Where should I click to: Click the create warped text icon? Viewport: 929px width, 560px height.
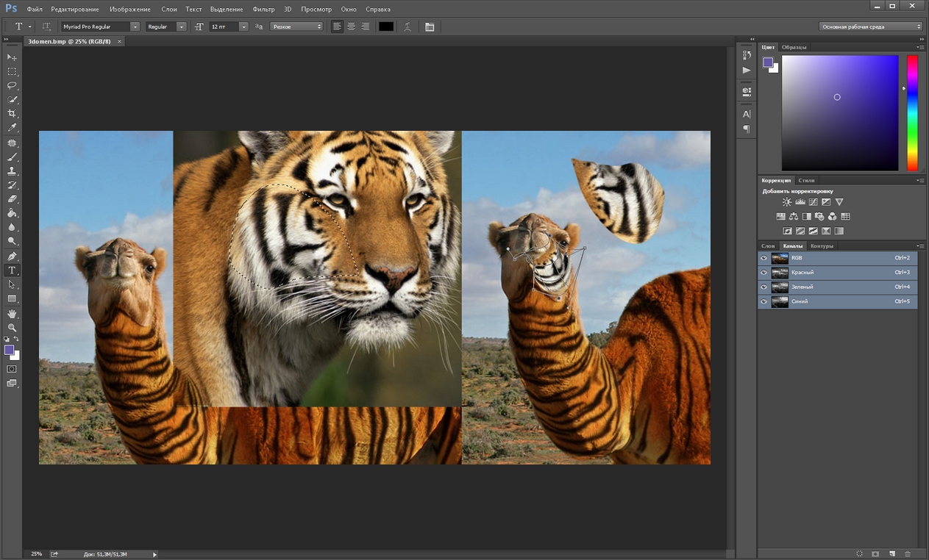(x=407, y=26)
